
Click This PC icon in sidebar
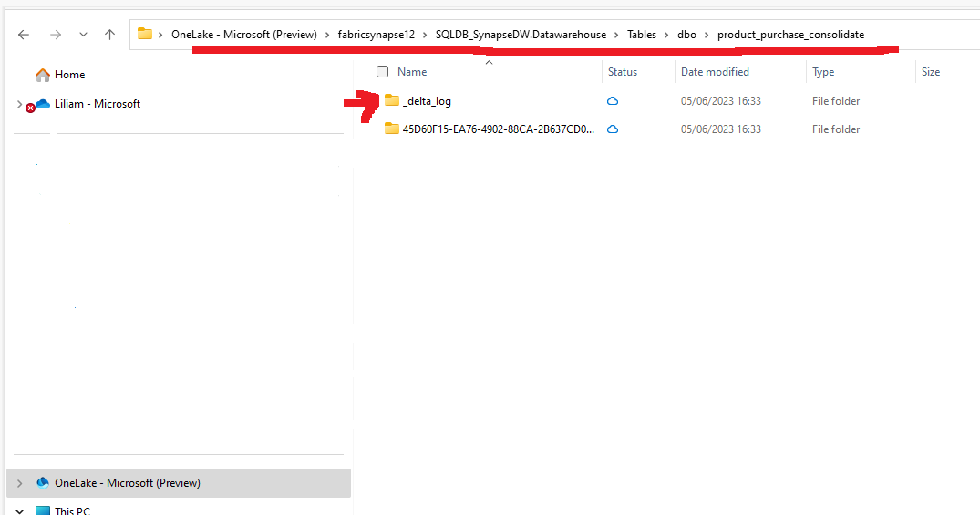[43, 510]
